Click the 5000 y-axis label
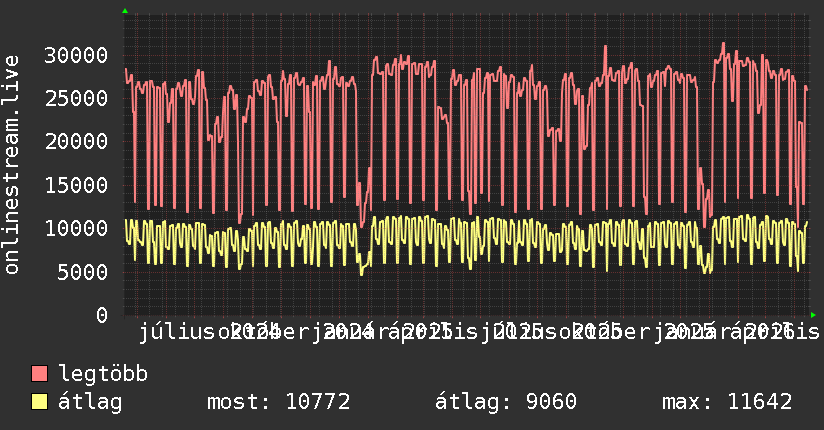This screenshot has height=430, width=824. click(x=82, y=272)
